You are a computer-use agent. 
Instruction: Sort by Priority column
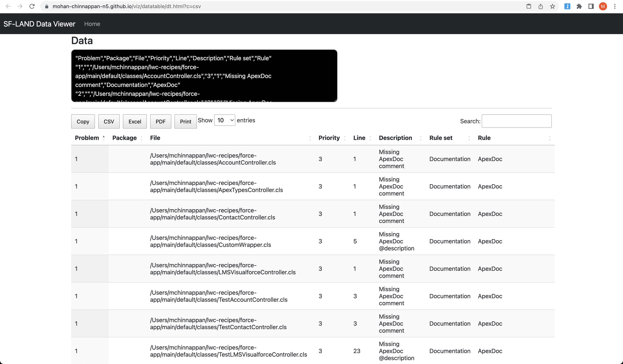332,138
